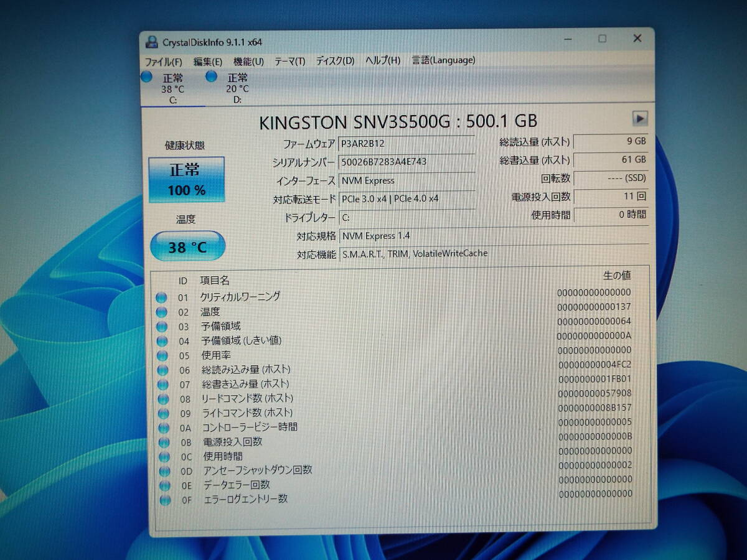Select the blue health indicator for drive C:

[x=147, y=77]
